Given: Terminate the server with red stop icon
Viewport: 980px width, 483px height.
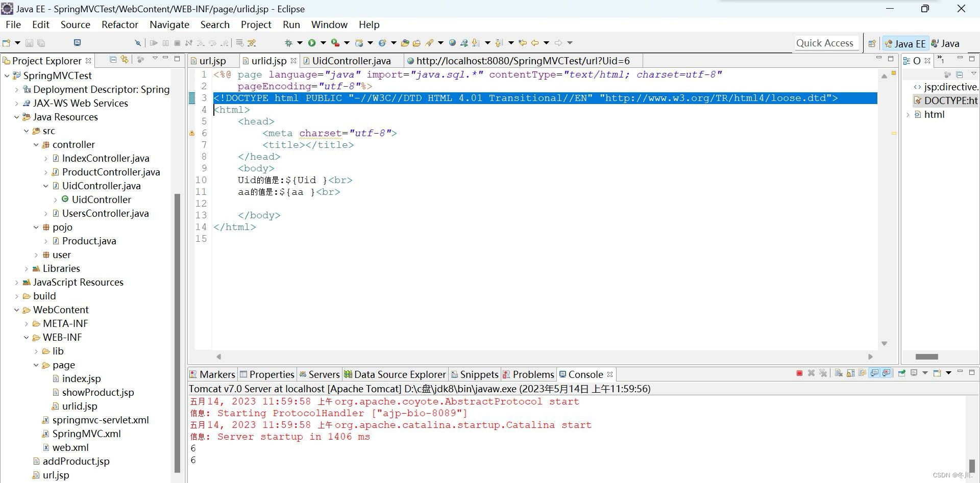Looking at the screenshot, I should 799,373.
